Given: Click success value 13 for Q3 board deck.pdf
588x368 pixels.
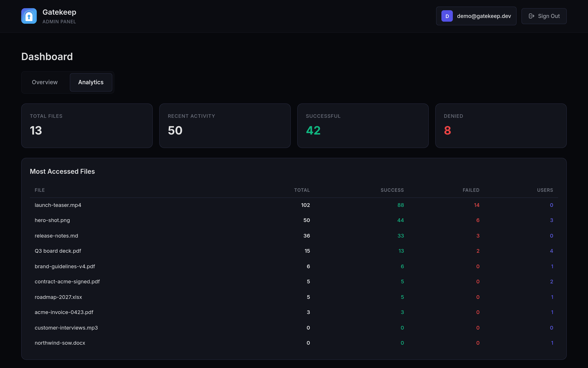Looking at the screenshot, I should pyautogui.click(x=401, y=251).
